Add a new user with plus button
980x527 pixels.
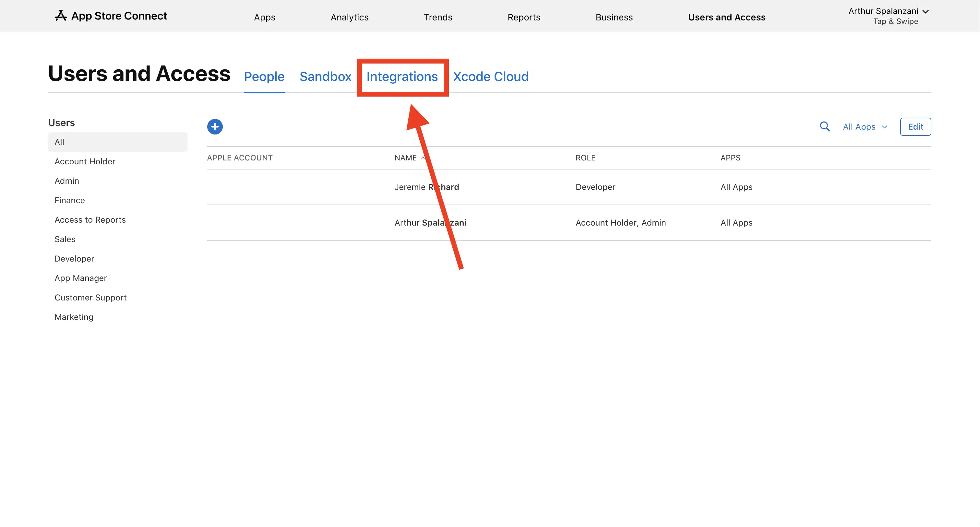tap(215, 127)
